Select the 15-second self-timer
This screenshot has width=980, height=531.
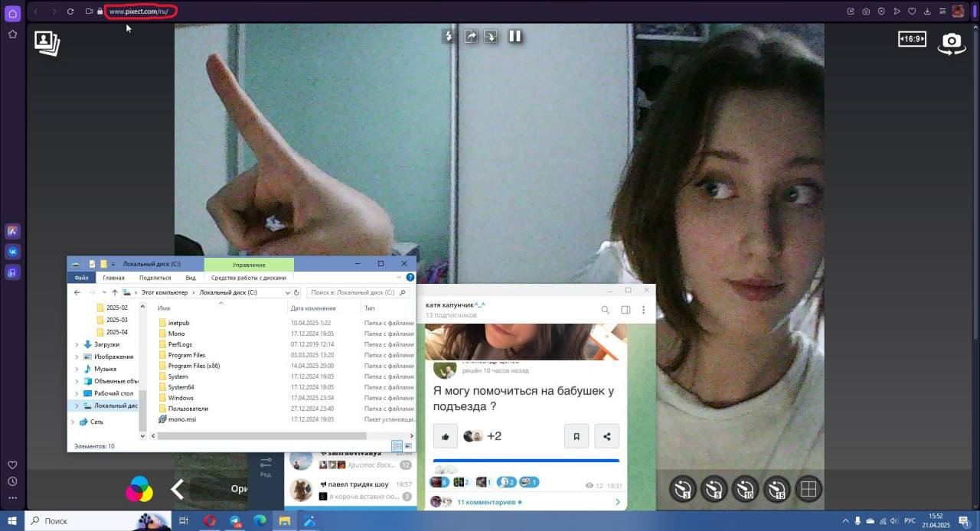[x=776, y=489]
